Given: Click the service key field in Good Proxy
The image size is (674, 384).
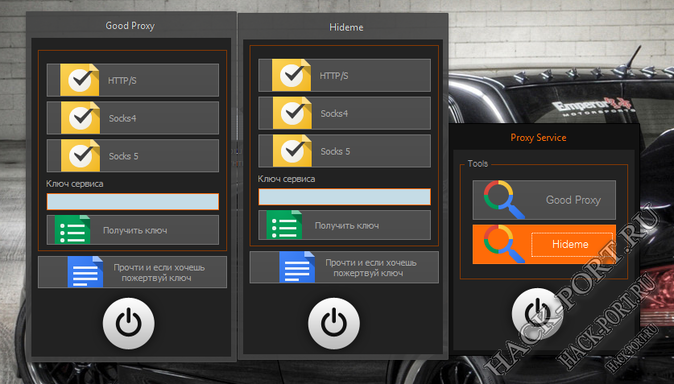Looking at the screenshot, I should click(x=132, y=202).
